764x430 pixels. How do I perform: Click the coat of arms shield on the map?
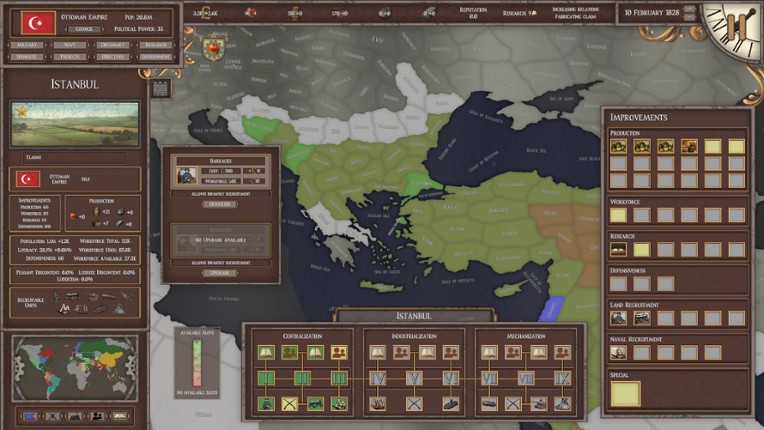[x=212, y=47]
